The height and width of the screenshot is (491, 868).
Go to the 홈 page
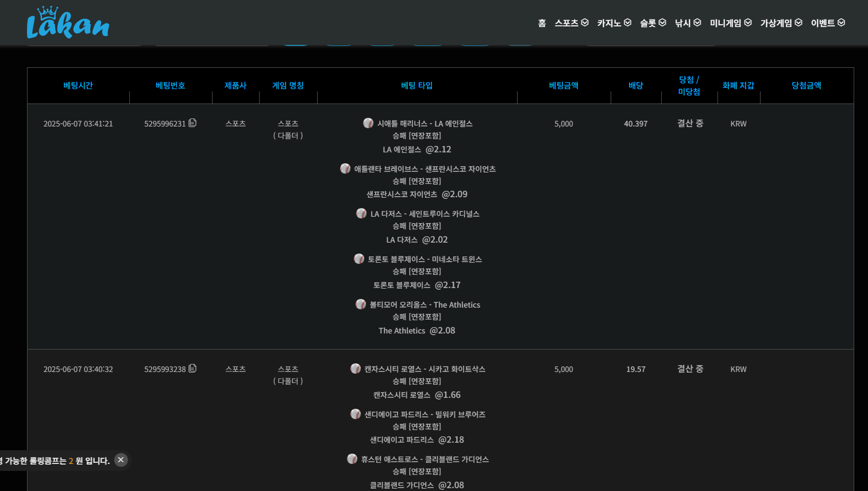click(542, 23)
